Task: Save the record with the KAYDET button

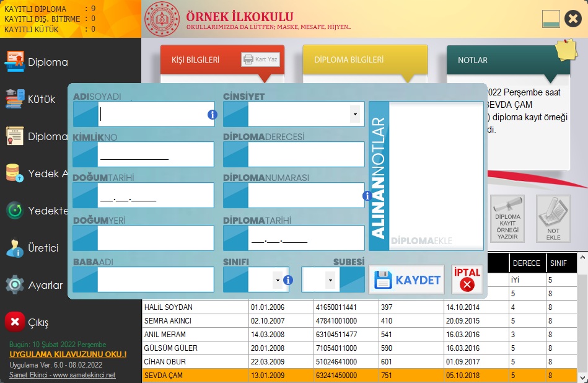Action: (x=406, y=280)
